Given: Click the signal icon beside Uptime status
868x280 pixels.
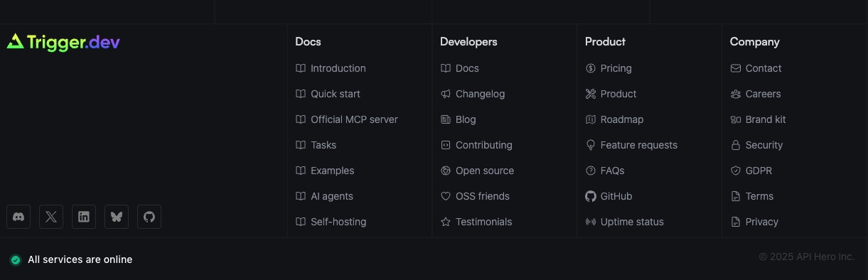Looking at the screenshot, I should pyautogui.click(x=591, y=222).
